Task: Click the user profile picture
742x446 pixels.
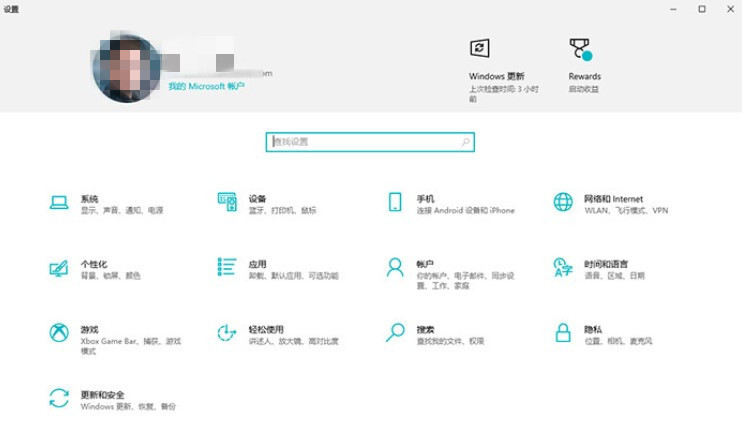Action: click(x=127, y=68)
